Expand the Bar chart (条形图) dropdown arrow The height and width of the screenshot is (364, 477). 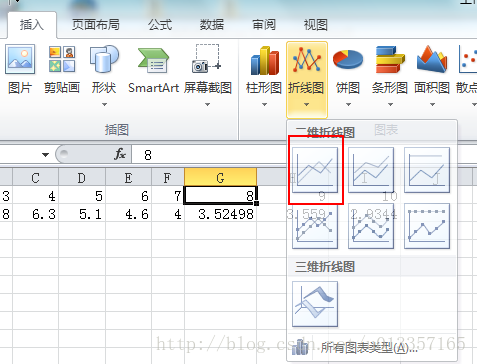[x=391, y=105]
